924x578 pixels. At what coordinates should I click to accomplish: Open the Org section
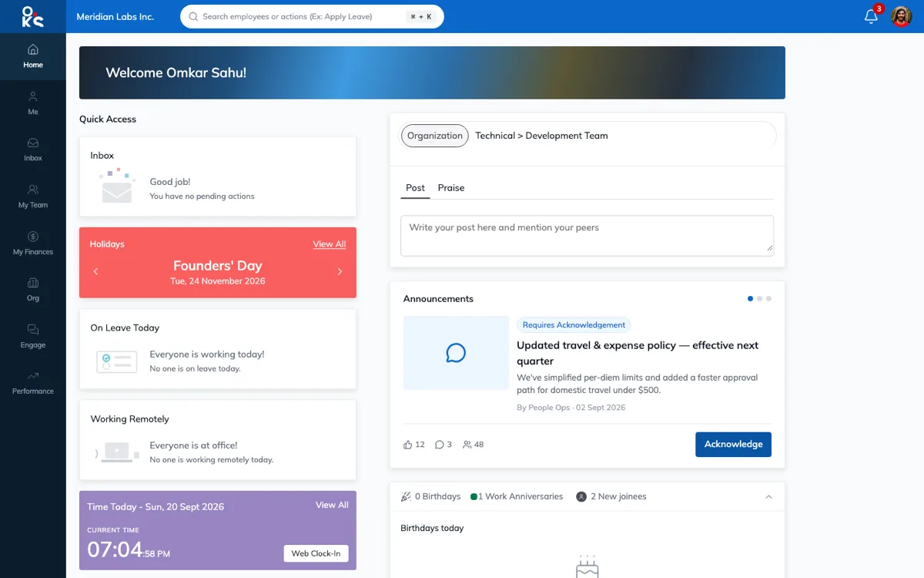tap(32, 290)
